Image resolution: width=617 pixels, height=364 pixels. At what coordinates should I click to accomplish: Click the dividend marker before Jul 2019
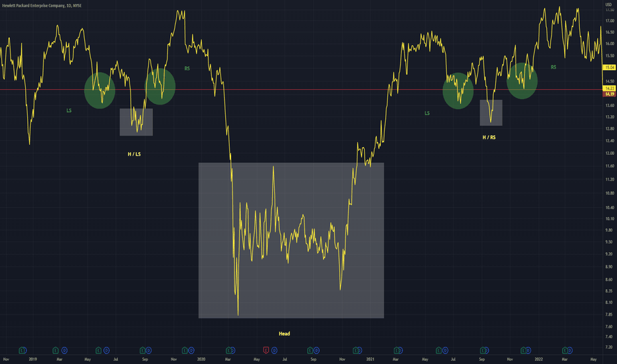tap(106, 350)
